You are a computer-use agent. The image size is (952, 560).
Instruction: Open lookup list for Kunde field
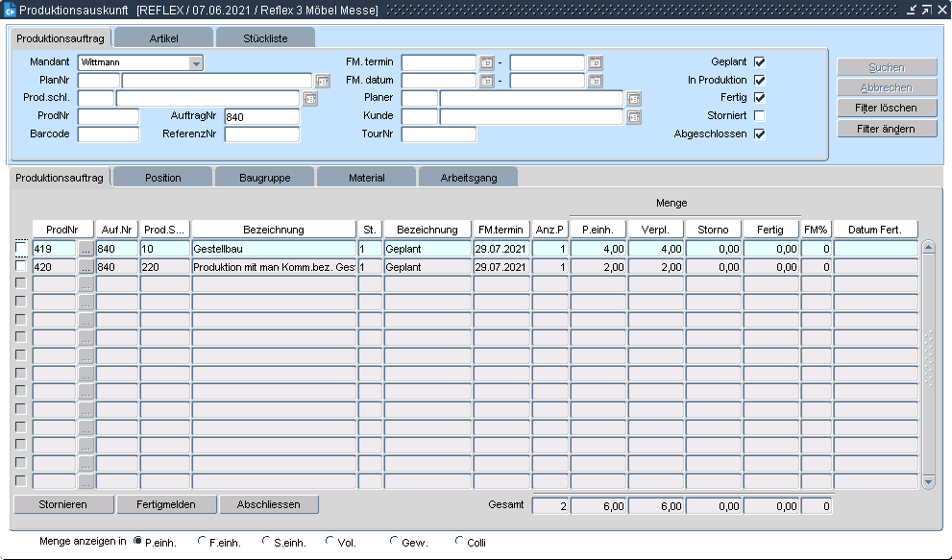[634, 117]
